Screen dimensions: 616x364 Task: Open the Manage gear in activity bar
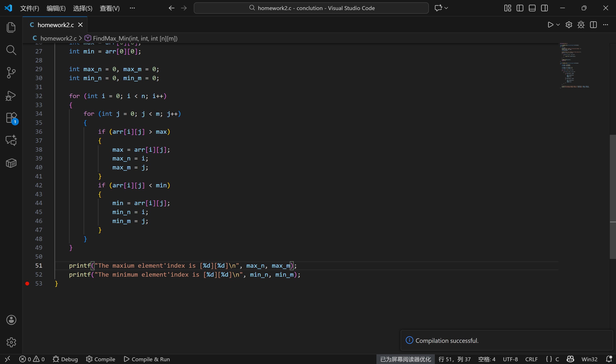[11, 342]
